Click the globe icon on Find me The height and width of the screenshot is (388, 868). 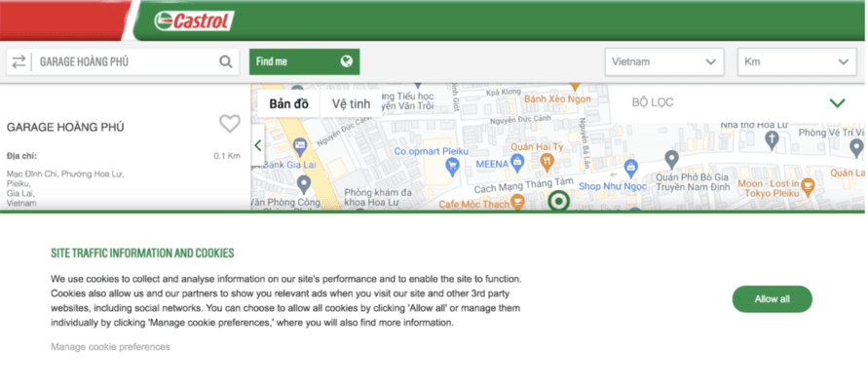[347, 61]
